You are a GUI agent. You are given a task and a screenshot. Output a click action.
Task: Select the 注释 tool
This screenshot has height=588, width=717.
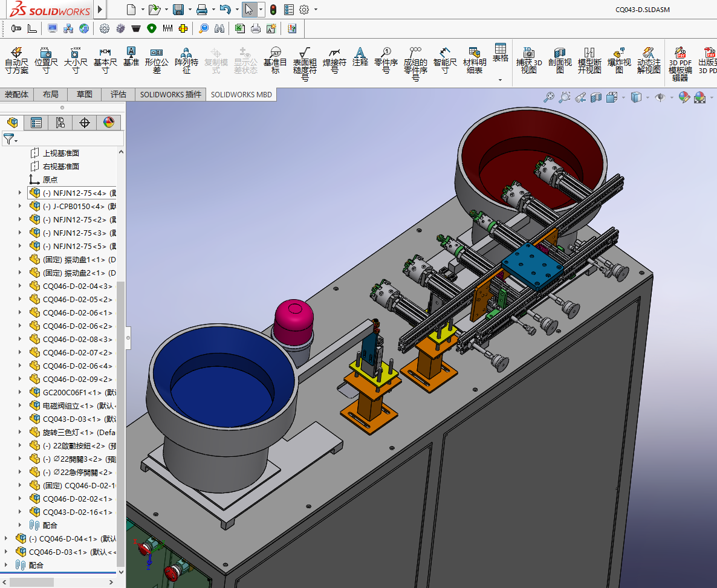pyautogui.click(x=360, y=57)
